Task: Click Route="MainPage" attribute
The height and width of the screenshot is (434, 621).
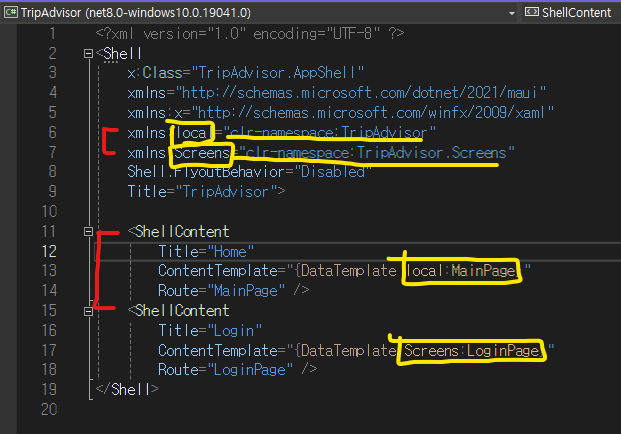Action: tap(222, 291)
